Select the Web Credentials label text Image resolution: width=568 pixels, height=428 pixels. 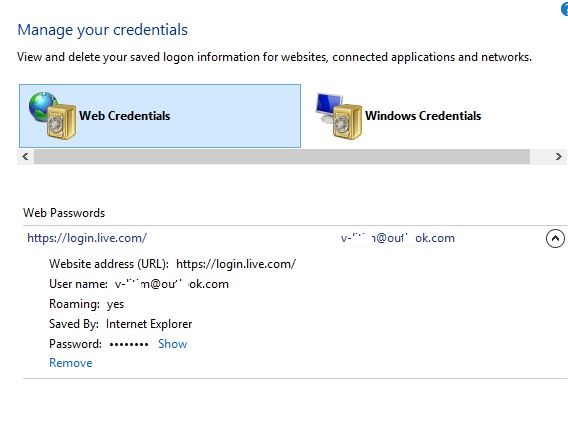(125, 116)
